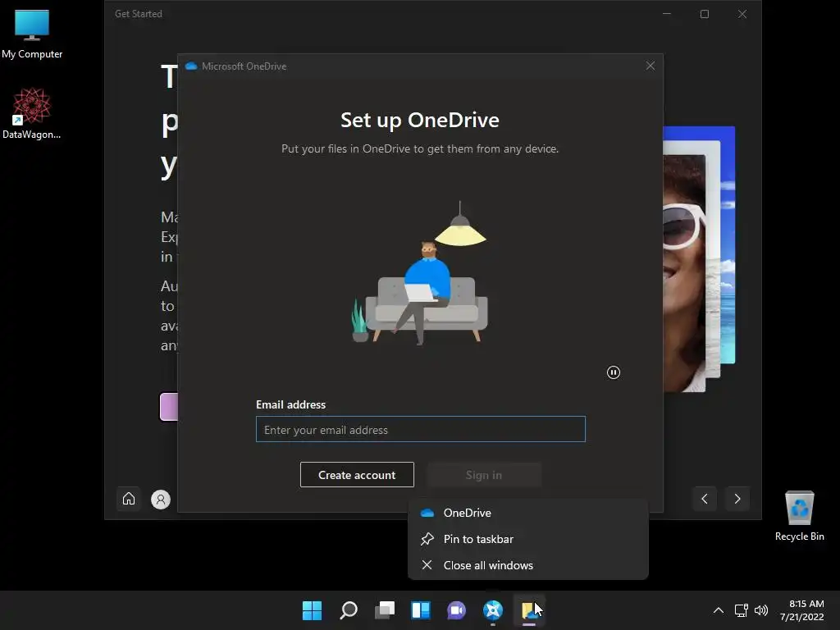Screen dimensions: 840x630
Task: Select My Computer desktop icon
Action: (x=32, y=34)
